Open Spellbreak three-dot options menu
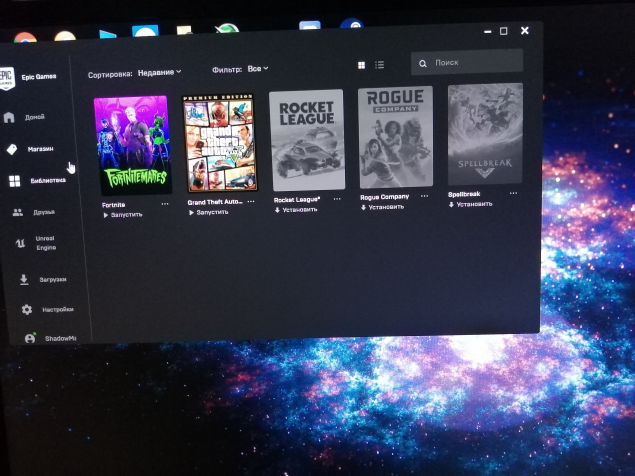Image resolution: width=635 pixels, height=476 pixels. [514, 193]
